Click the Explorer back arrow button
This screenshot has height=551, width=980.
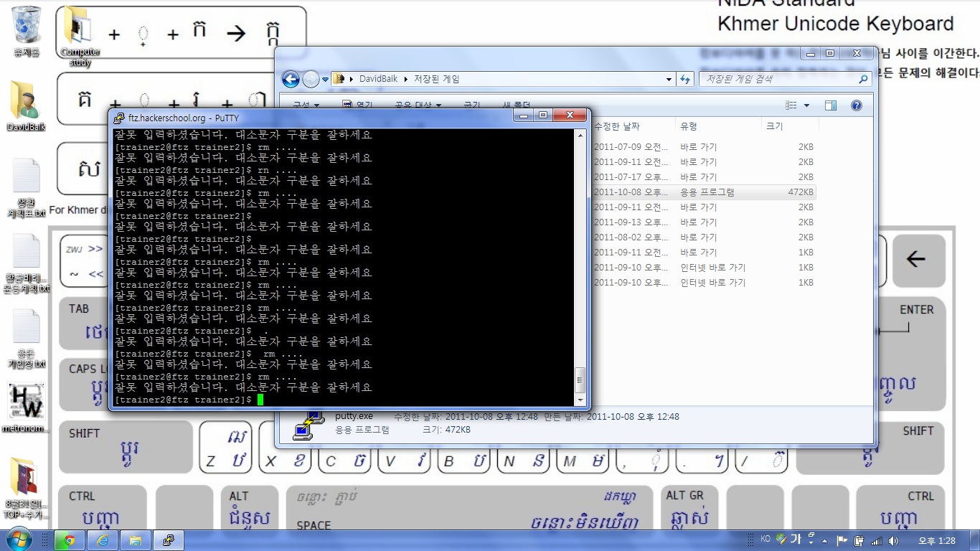pyautogui.click(x=291, y=79)
